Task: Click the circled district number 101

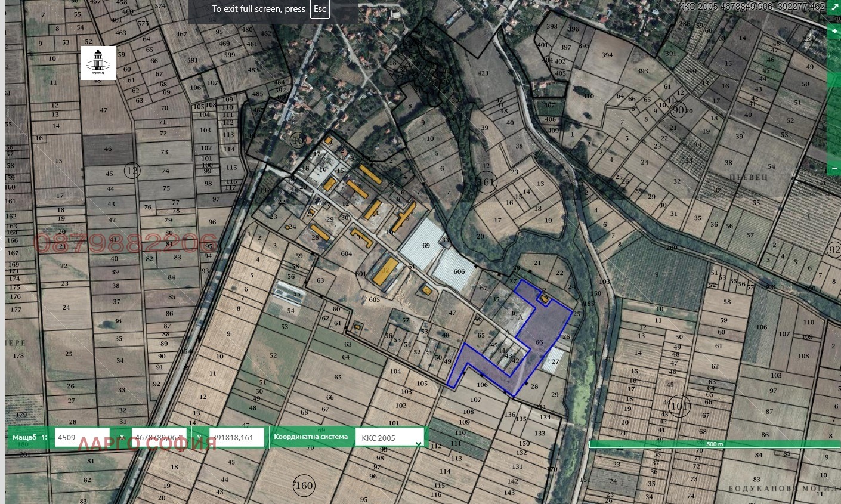Action: [679, 407]
